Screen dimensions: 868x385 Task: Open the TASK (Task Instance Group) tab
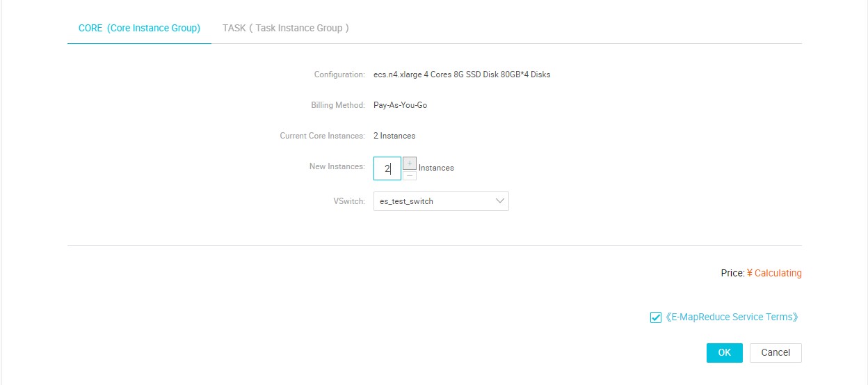tap(285, 29)
